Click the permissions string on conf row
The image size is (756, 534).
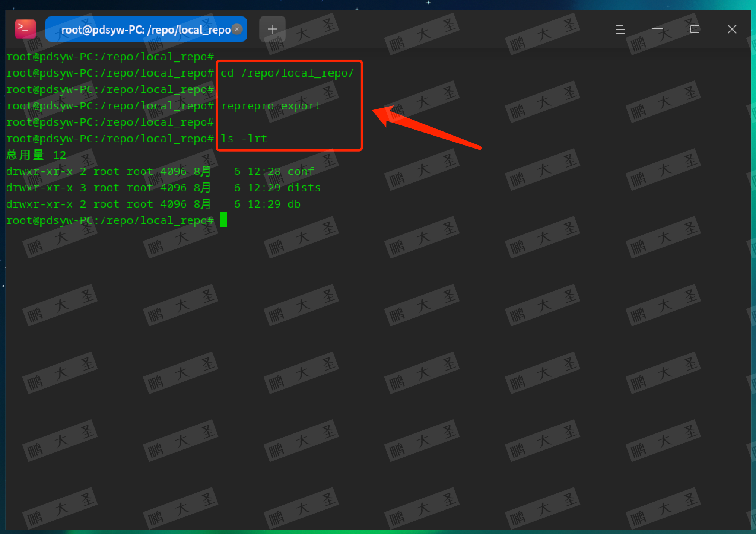tap(39, 171)
